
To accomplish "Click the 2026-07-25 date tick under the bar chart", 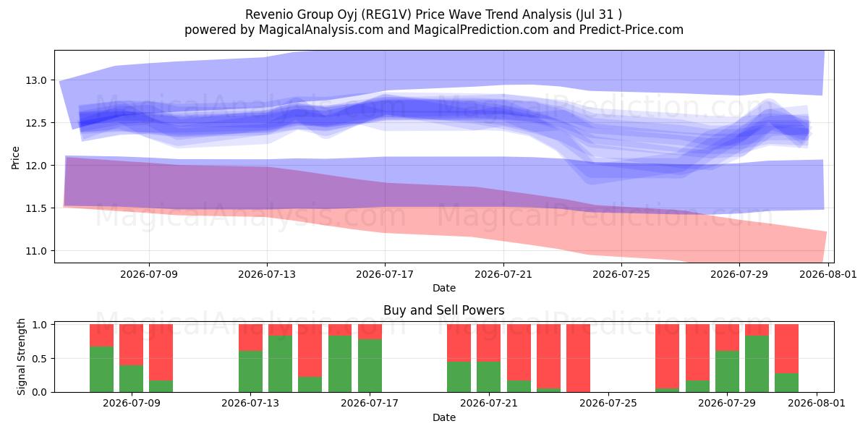I will pyautogui.click(x=608, y=403).
